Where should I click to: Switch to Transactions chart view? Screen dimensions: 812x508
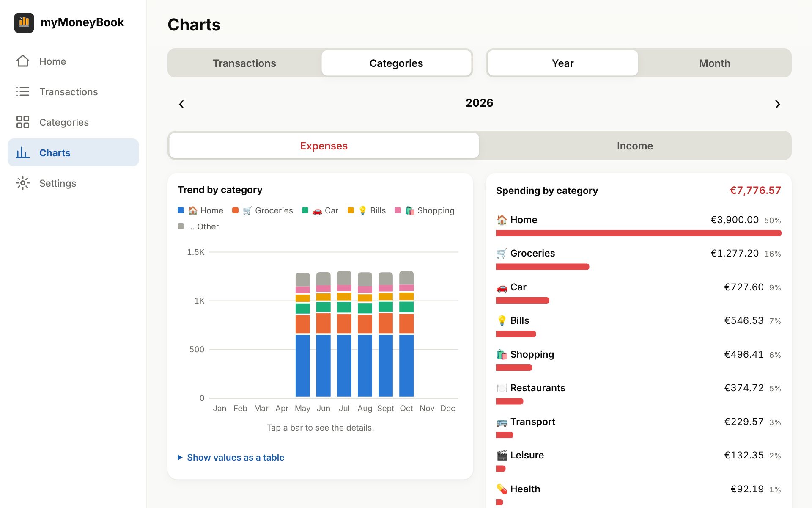pos(244,63)
